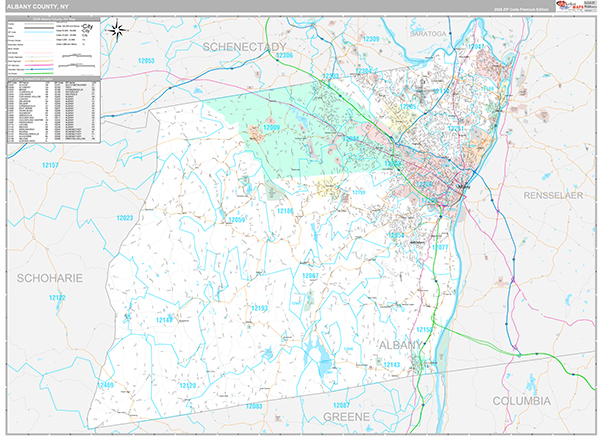Select ZIP code 12186 label
600x436 pixels.
[285, 211]
